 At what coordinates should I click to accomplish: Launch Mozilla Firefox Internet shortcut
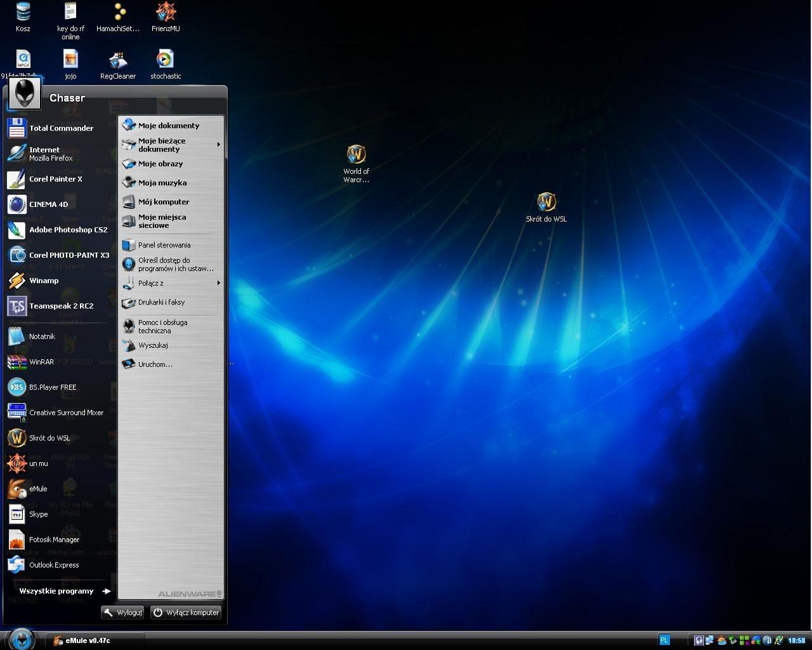[x=51, y=154]
